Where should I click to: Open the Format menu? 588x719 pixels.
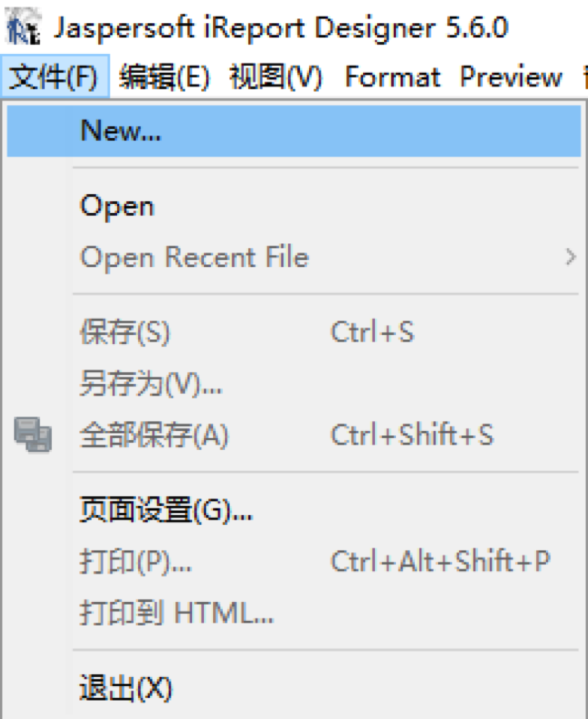coord(392,76)
